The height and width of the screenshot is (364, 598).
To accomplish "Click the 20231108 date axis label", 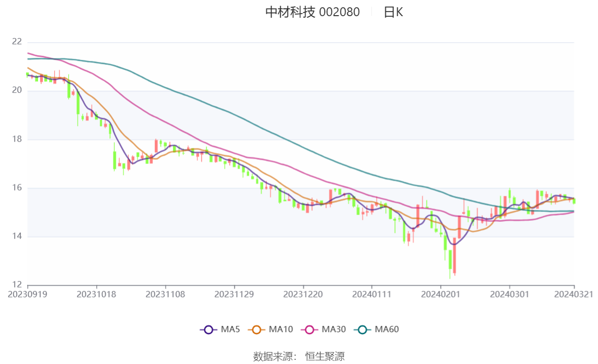I will (165, 294).
